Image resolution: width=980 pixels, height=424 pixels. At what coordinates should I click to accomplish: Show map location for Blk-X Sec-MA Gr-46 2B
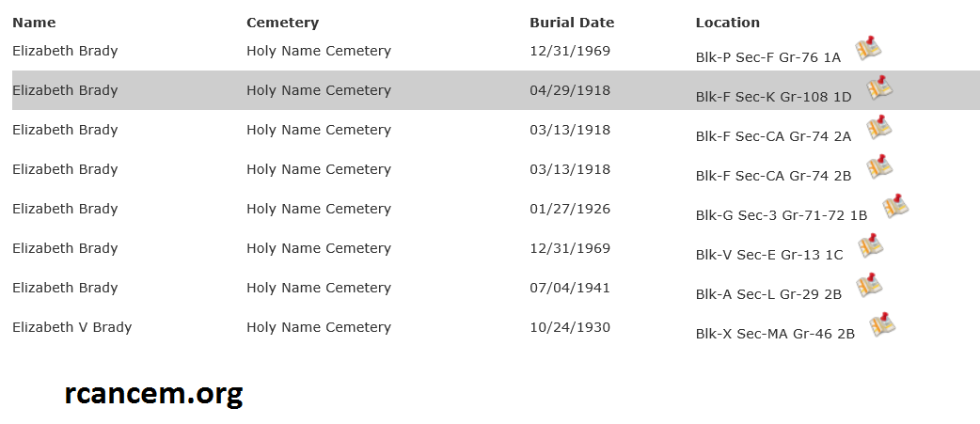click(x=882, y=325)
